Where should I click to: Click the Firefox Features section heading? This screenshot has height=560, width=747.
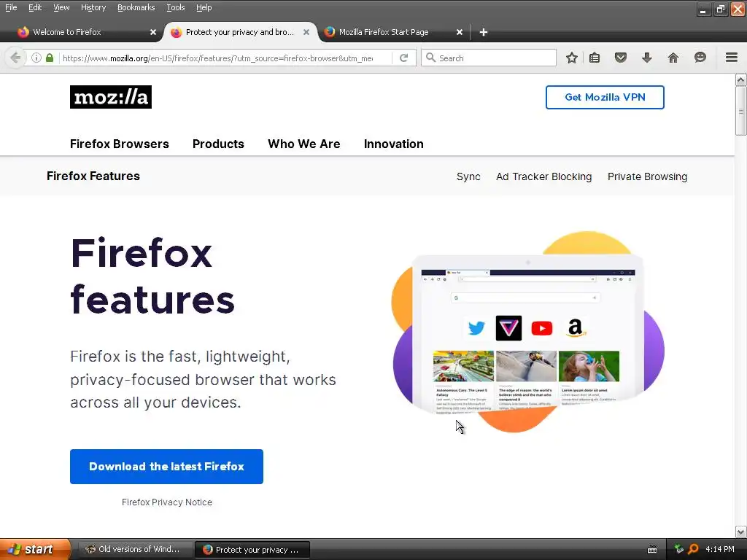coord(93,176)
